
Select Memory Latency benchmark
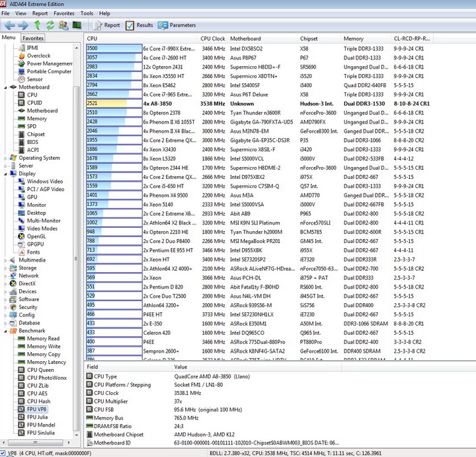coord(46,362)
